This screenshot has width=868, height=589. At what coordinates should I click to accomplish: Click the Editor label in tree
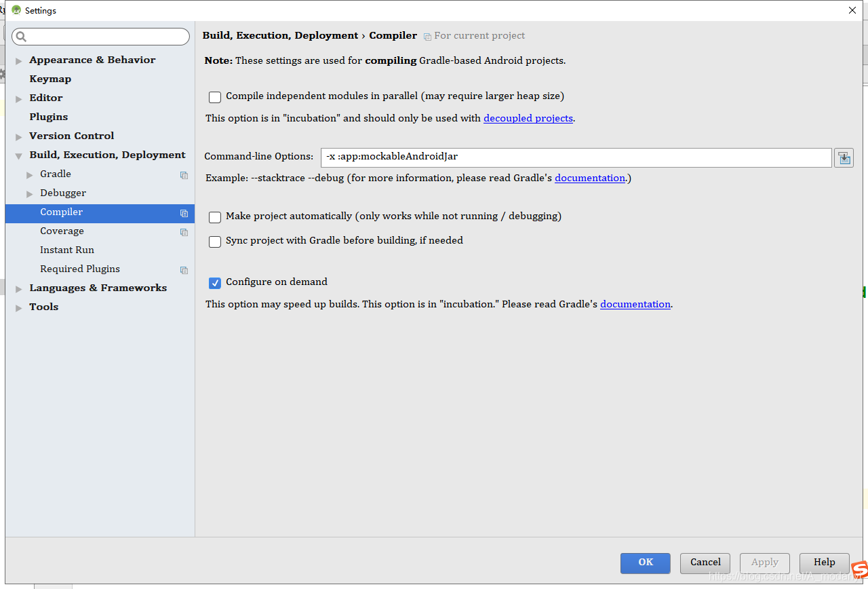point(45,98)
